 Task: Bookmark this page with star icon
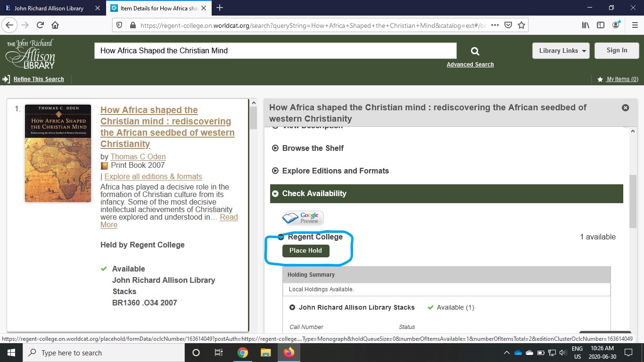point(521,25)
